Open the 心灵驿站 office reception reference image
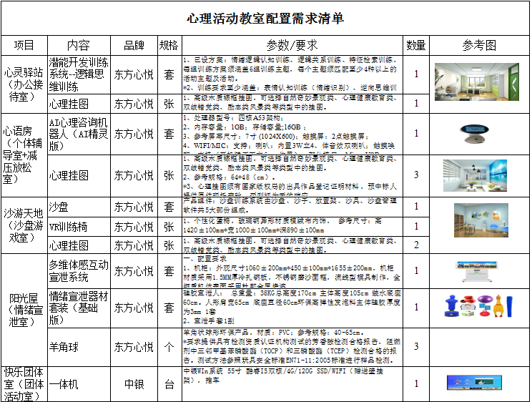532x402 pixels. [x=477, y=82]
